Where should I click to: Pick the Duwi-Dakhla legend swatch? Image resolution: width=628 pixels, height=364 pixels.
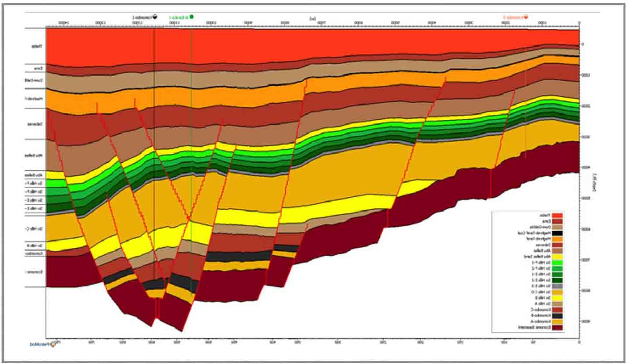point(557,227)
